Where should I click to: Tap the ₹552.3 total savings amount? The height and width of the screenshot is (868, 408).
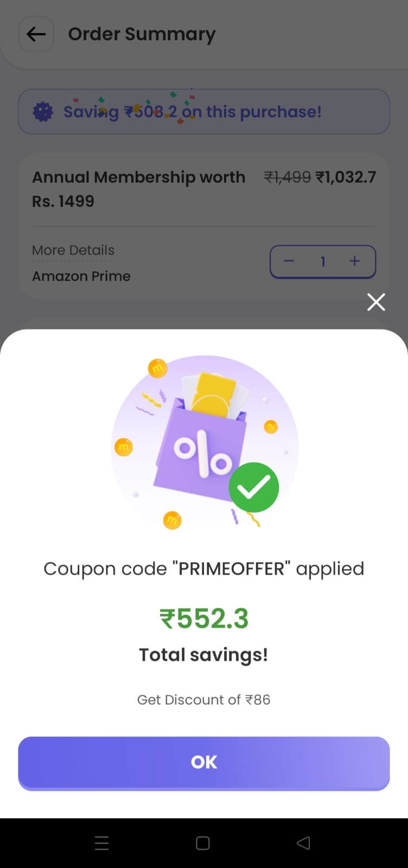(x=204, y=618)
